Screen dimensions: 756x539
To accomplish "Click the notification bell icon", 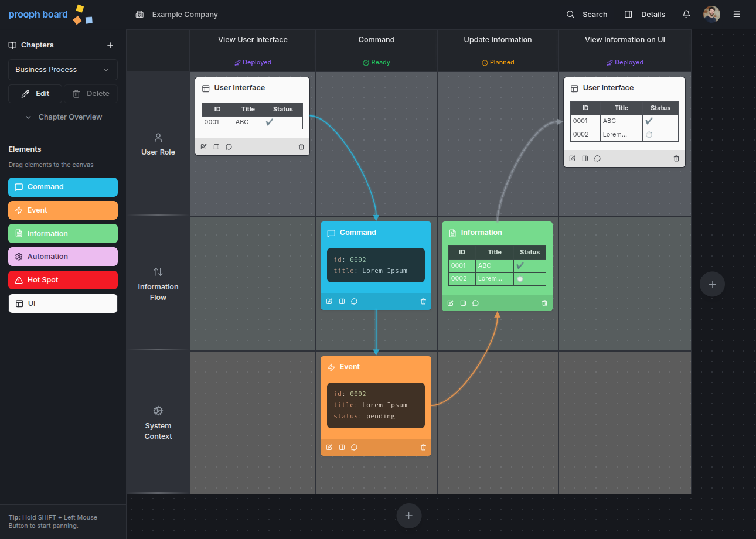I will pos(686,15).
